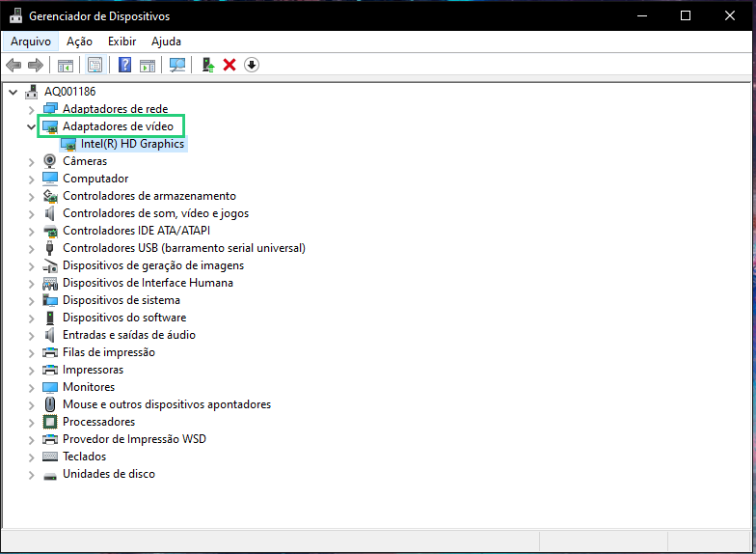Select the Dispositivos de sistema label
This screenshot has width=756, height=554.
pyautogui.click(x=121, y=300)
